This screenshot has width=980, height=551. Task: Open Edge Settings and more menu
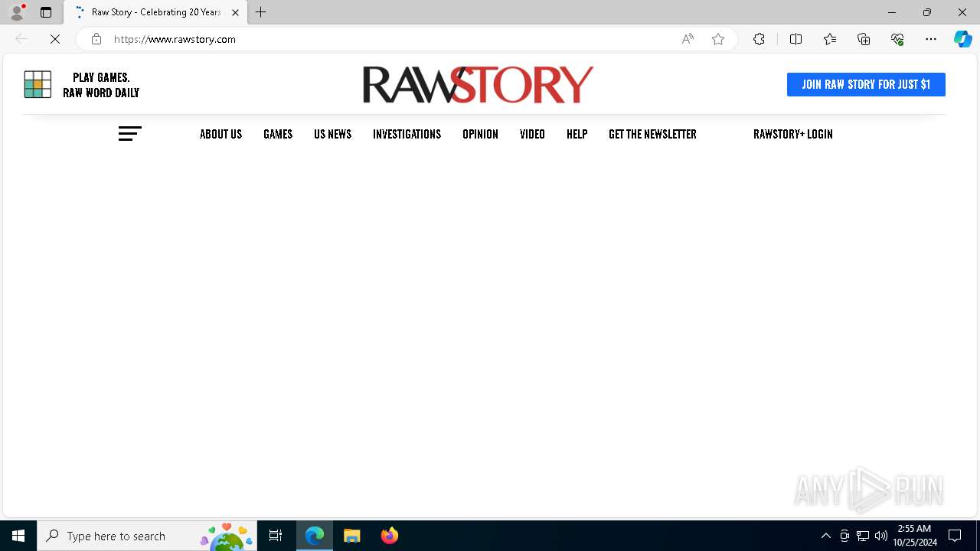click(x=931, y=39)
